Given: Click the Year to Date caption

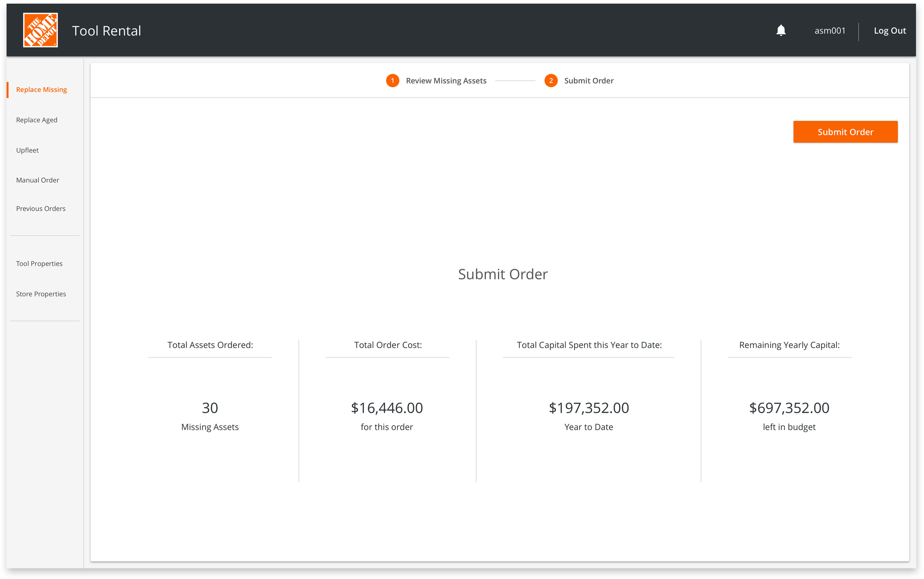Looking at the screenshot, I should 588,427.
